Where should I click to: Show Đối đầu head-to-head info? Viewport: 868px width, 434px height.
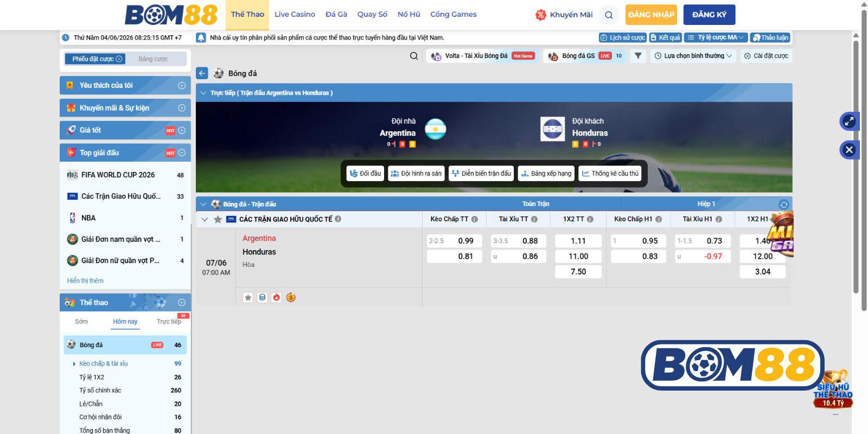pyautogui.click(x=365, y=174)
